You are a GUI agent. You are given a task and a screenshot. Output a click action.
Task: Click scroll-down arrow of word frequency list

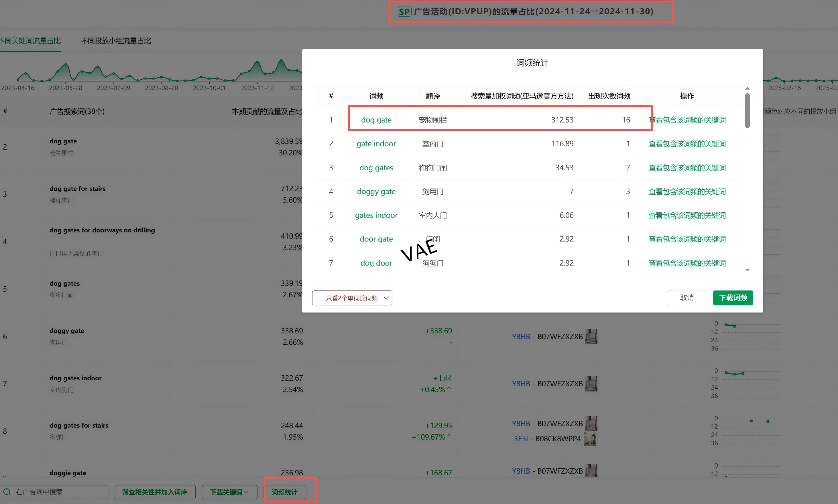(747, 270)
